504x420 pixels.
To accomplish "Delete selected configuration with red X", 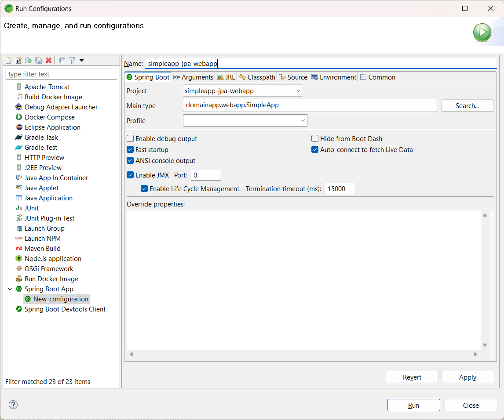I will click(49, 60).
